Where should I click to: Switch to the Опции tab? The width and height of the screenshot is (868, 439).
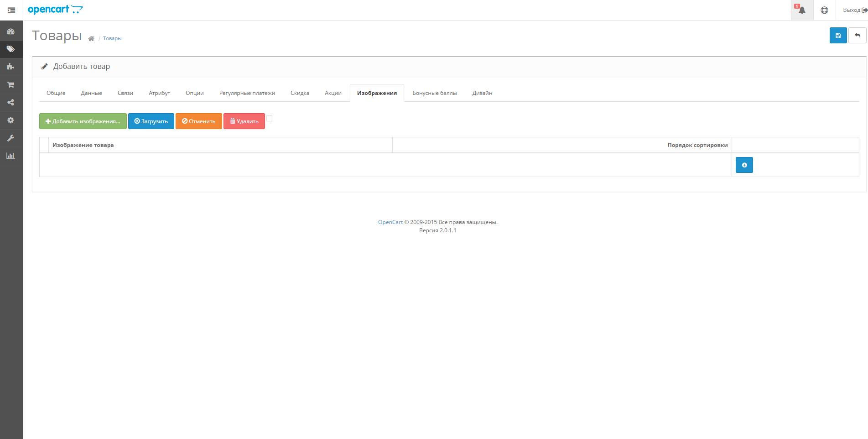pyautogui.click(x=195, y=93)
